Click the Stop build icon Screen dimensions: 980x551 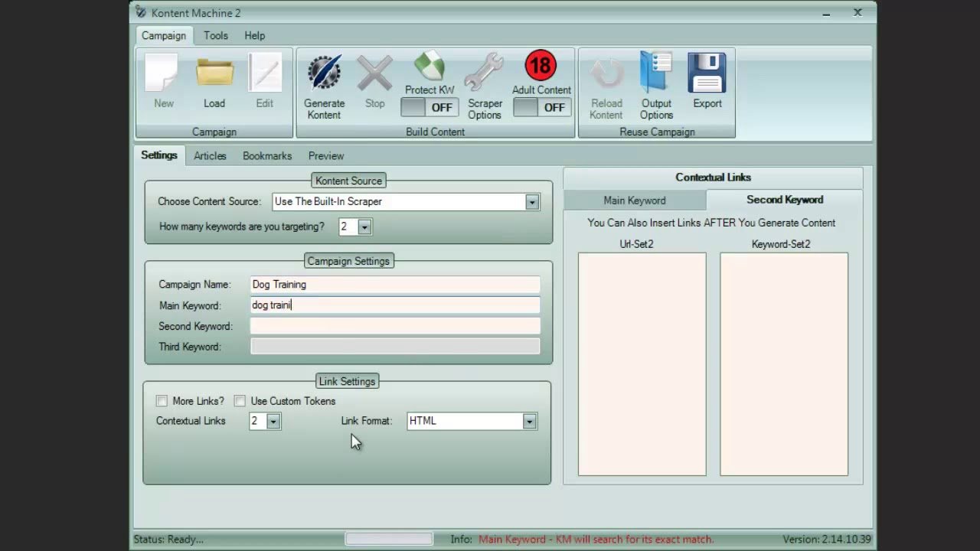[x=374, y=73]
